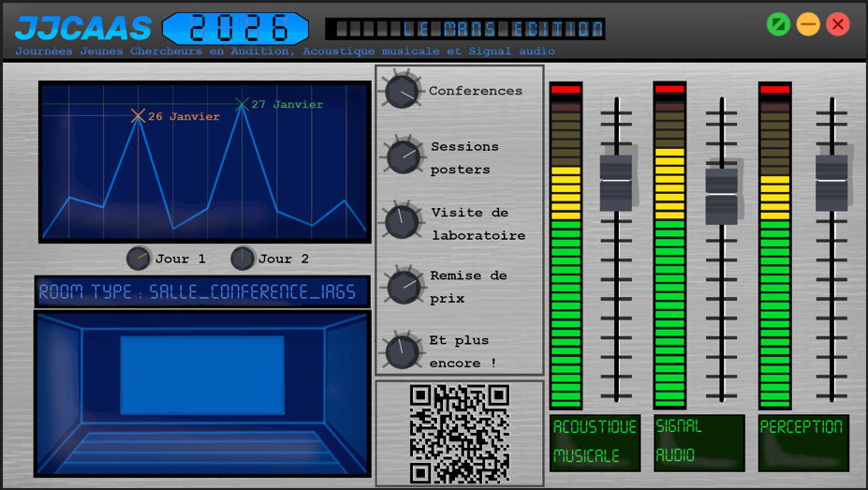Click the 26 Janvier peak marker
868x490 pixels.
[138, 116]
